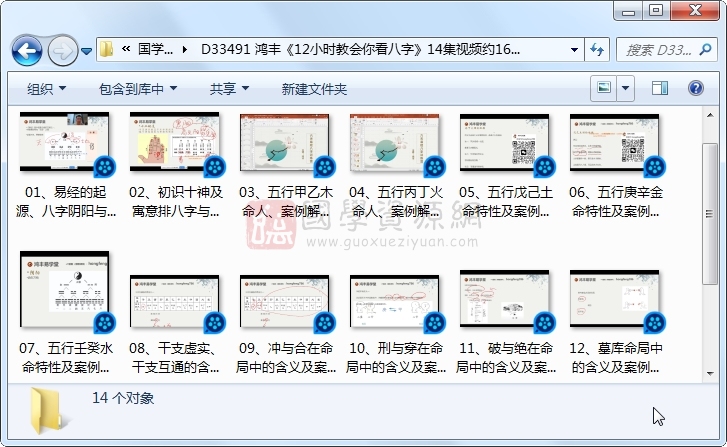Click the change view icon button
This screenshot has height=447, width=727.
coord(603,88)
